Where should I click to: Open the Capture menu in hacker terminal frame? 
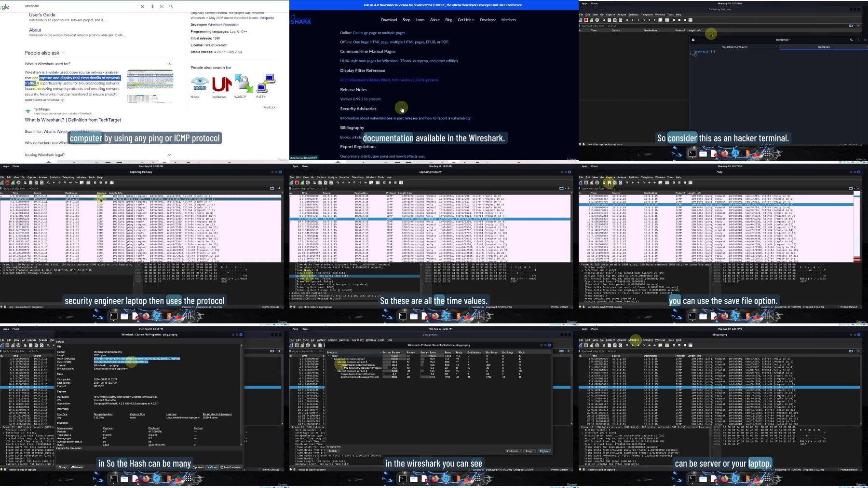(x=610, y=14)
